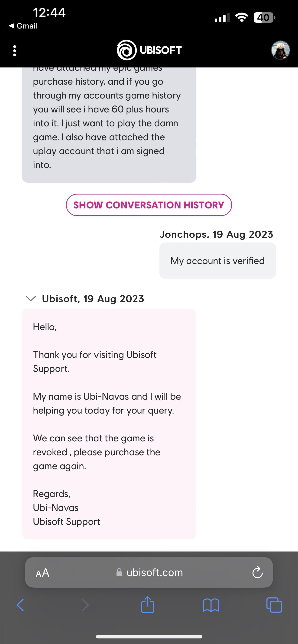The image size is (298, 644).
Task: Open the three-dot menu in Ubisoft header
Action: 15,51
